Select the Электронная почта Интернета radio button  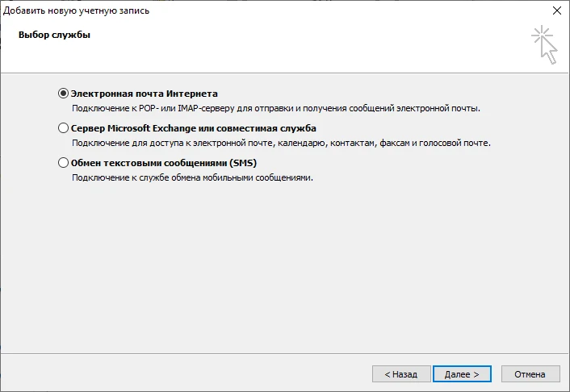point(64,94)
